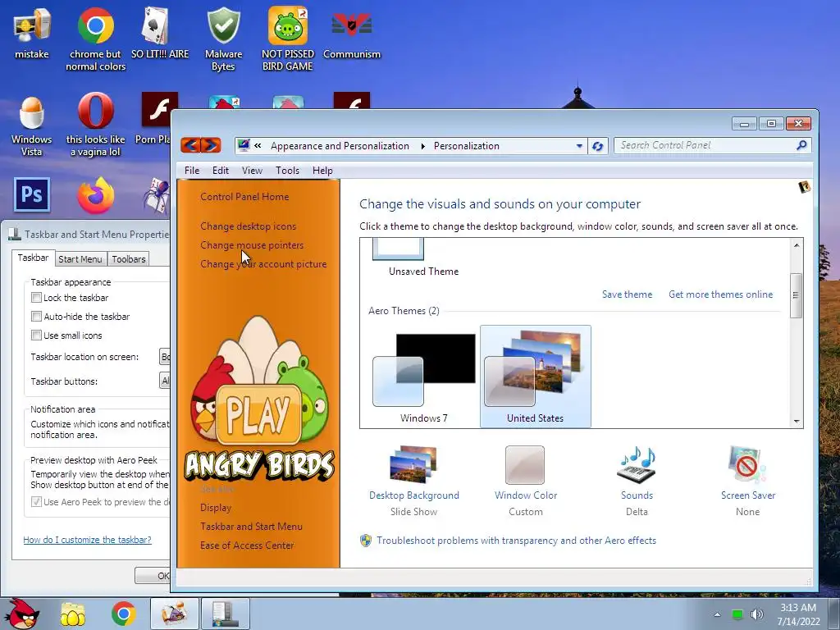Open the 'SO LIT!!! AIRE' cards icon
Viewport: 840px width, 630px height.
click(160, 33)
